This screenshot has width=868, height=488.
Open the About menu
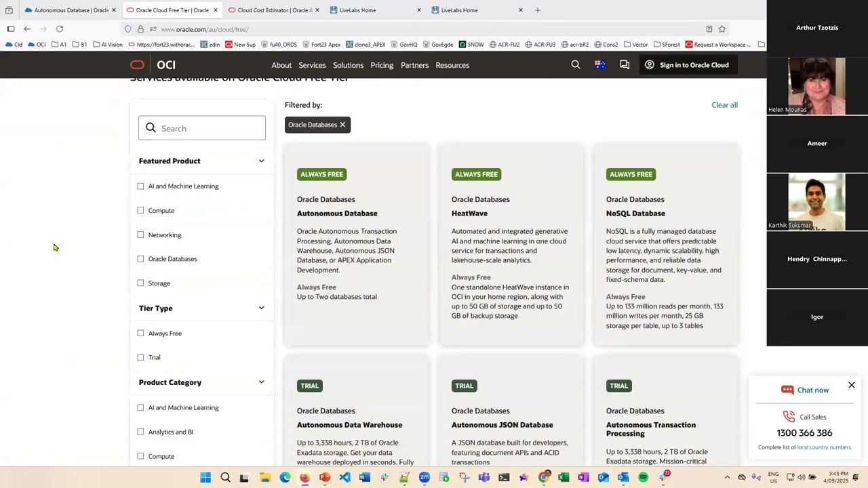pyautogui.click(x=281, y=65)
